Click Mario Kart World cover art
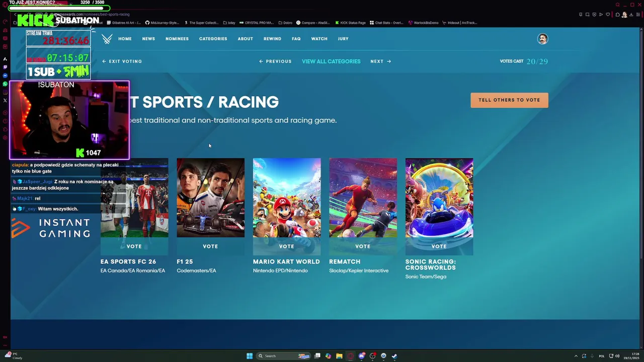The width and height of the screenshot is (644, 362). click(x=287, y=198)
